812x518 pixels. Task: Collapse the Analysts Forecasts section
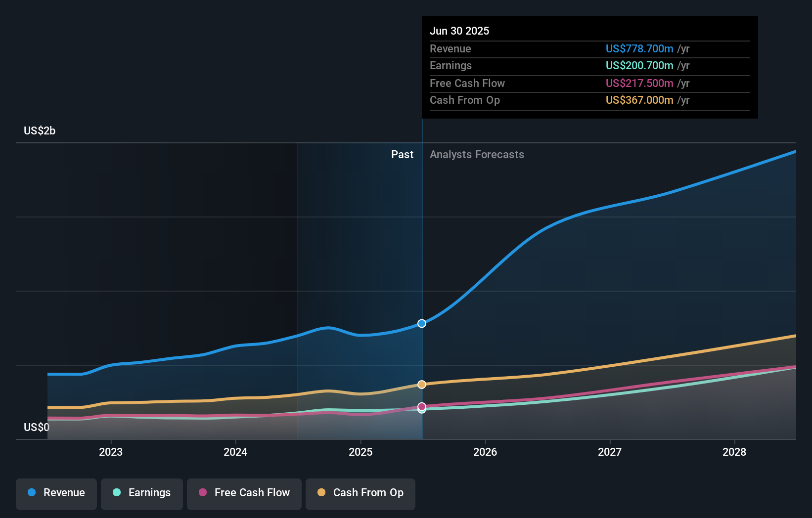coord(476,154)
